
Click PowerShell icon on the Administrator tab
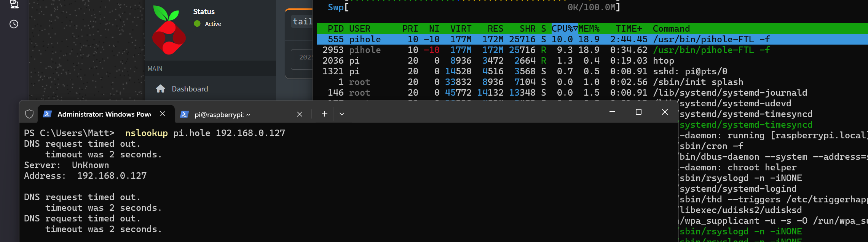click(x=48, y=114)
